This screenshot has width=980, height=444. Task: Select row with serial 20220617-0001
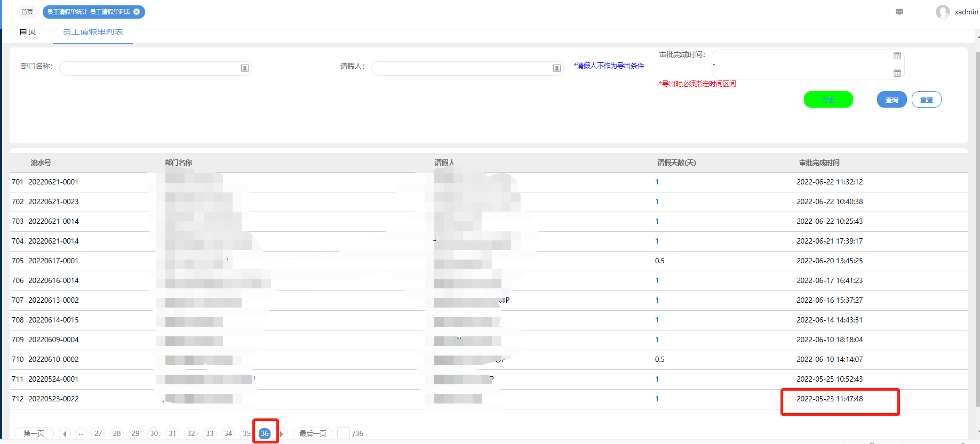(x=488, y=261)
